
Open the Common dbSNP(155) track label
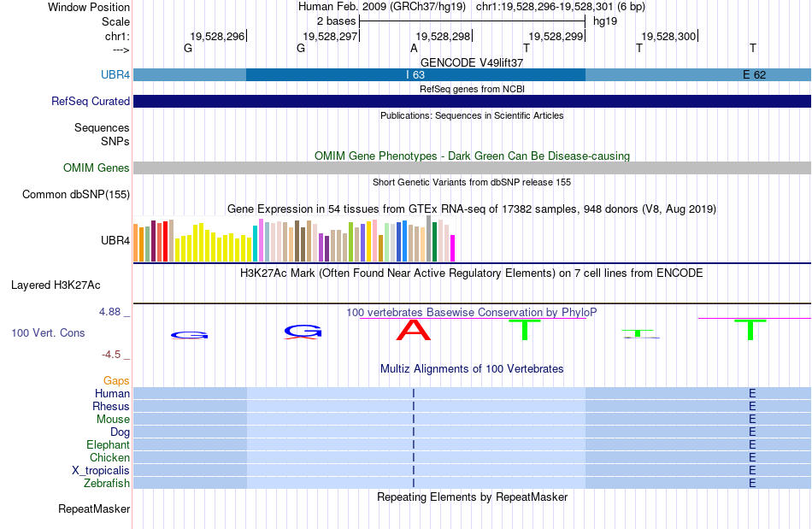click(x=76, y=194)
